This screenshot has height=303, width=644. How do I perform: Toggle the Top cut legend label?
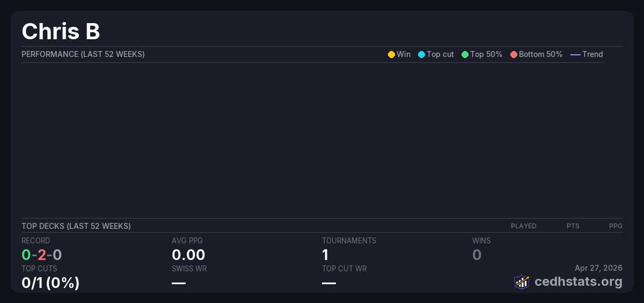(440, 54)
